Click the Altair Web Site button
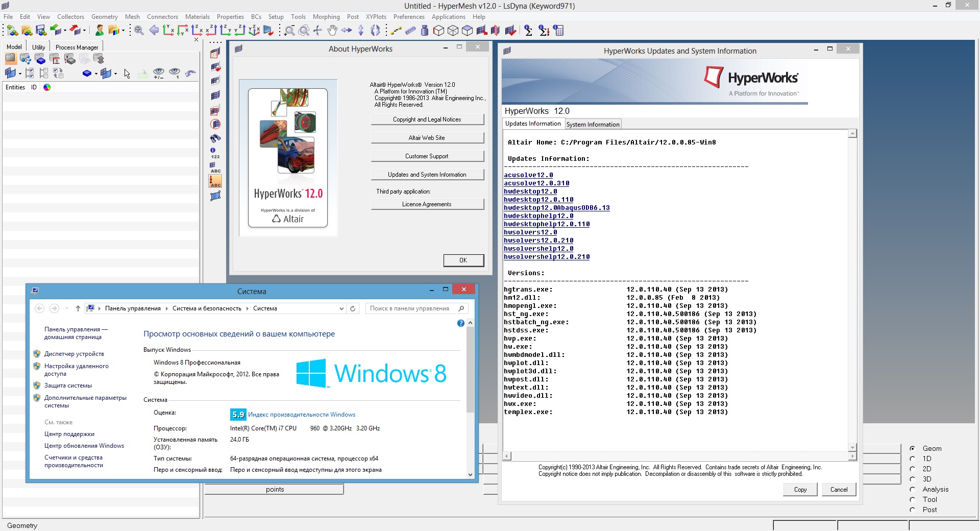Image resolution: width=980 pixels, height=531 pixels. point(427,138)
